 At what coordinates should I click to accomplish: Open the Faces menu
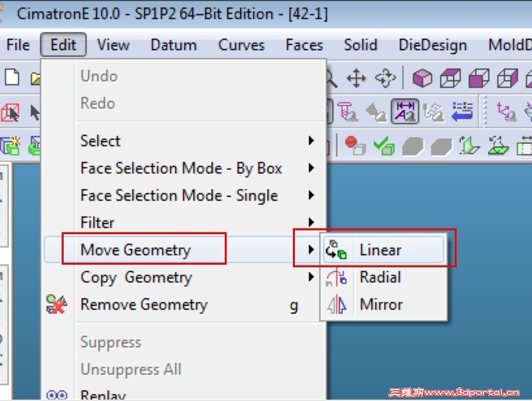click(305, 45)
